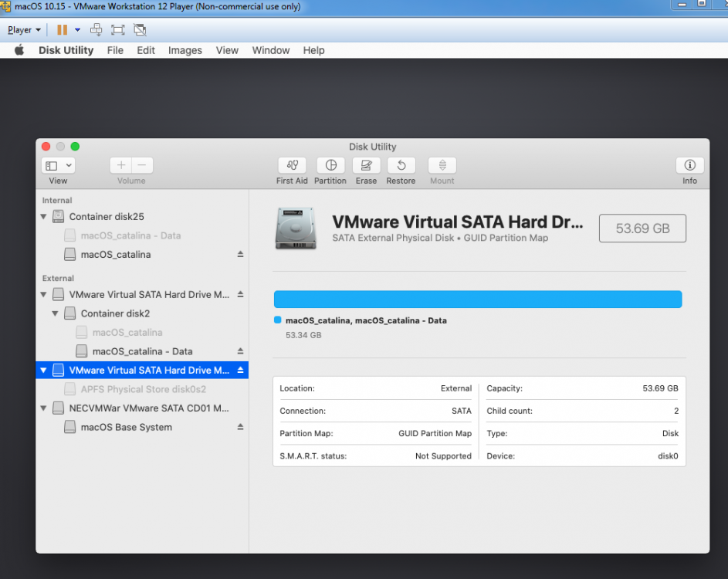The width and height of the screenshot is (728, 579).
Task: Eject the macOS Base System volume
Action: coord(241,427)
